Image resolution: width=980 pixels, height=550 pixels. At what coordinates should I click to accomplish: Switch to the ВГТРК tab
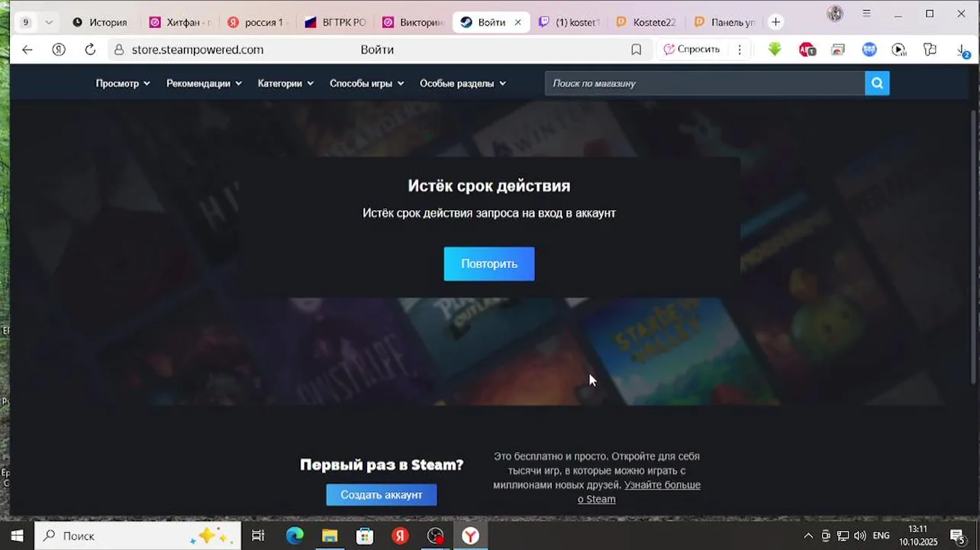click(336, 22)
